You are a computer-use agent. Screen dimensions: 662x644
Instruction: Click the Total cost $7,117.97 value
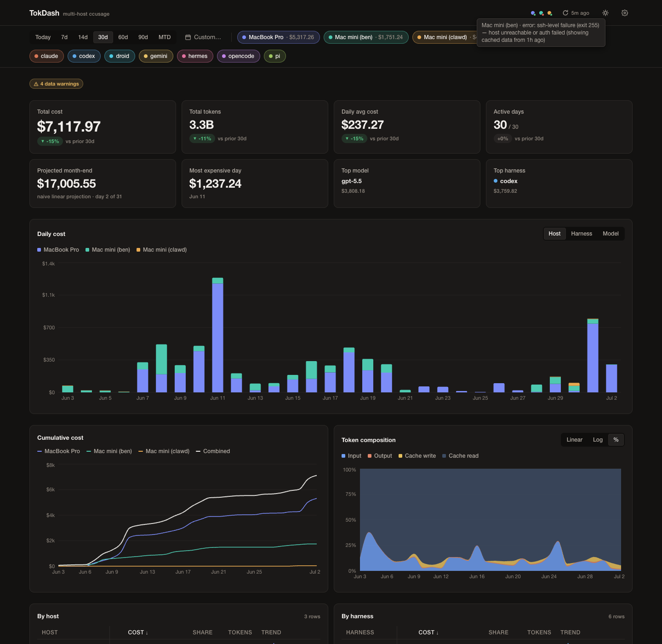[x=69, y=126]
